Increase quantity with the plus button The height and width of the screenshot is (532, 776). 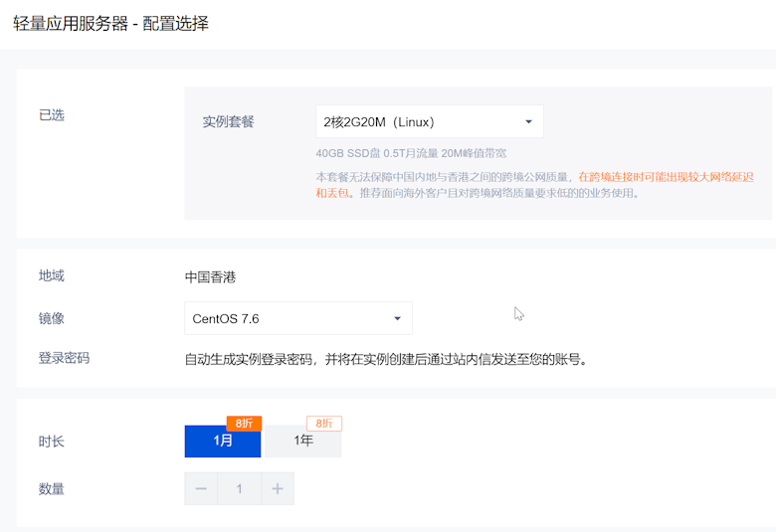click(x=278, y=489)
